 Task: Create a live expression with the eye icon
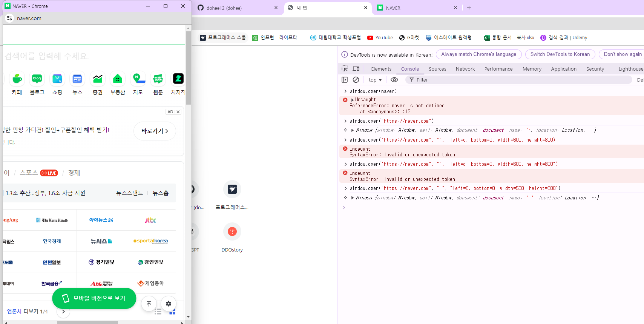point(394,80)
